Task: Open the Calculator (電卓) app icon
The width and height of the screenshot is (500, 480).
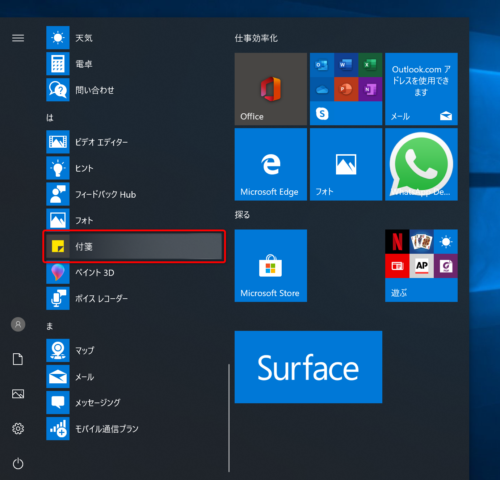Action: pyautogui.click(x=58, y=64)
